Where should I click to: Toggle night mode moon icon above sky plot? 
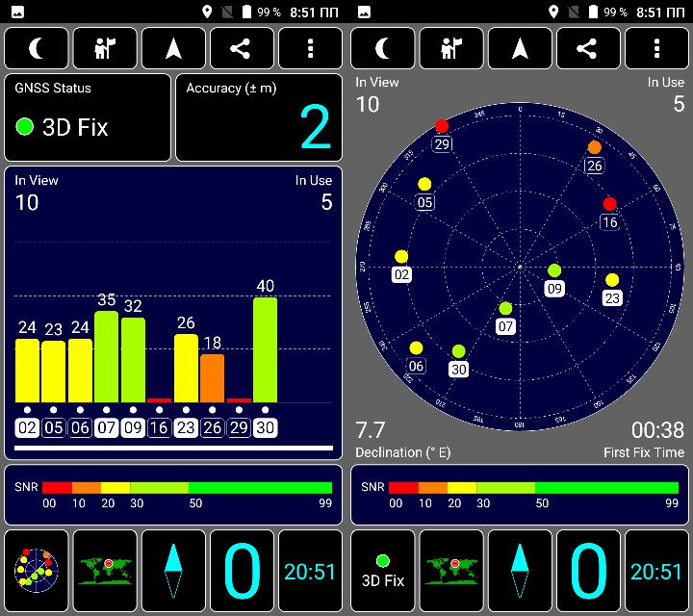pos(383,48)
